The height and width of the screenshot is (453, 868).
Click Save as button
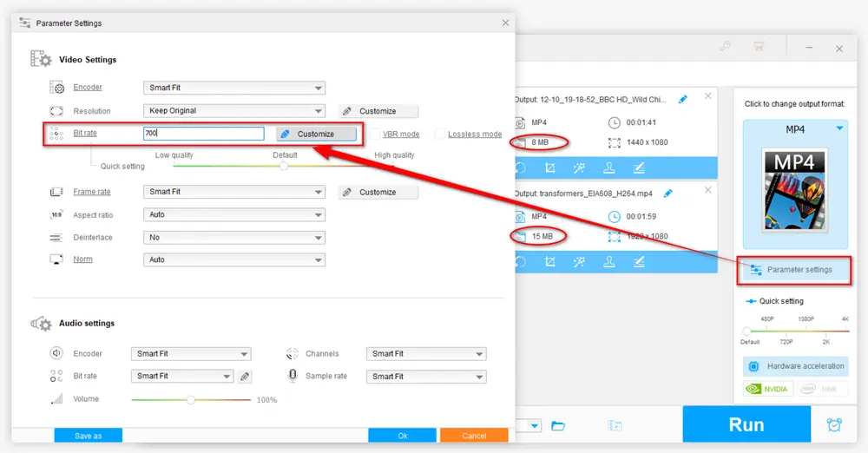(x=88, y=436)
